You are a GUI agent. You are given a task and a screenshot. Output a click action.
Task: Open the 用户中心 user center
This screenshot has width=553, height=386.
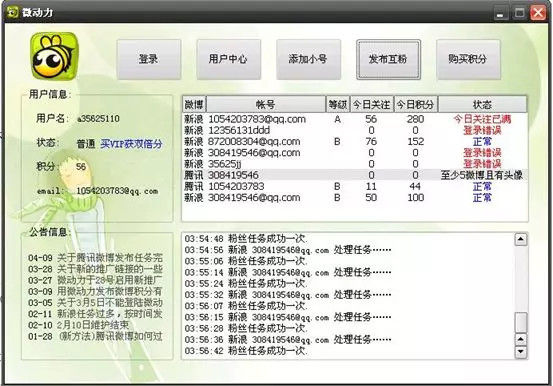229,59
